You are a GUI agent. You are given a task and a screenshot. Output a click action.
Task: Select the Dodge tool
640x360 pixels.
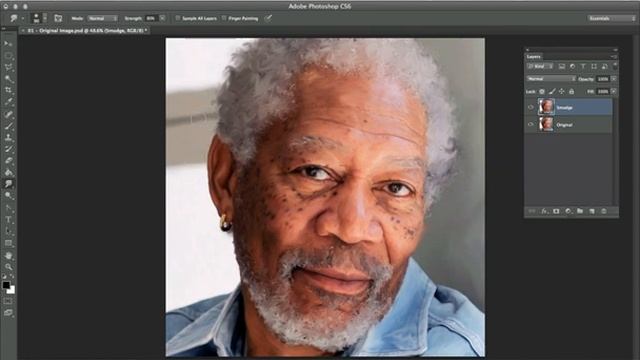point(8,196)
